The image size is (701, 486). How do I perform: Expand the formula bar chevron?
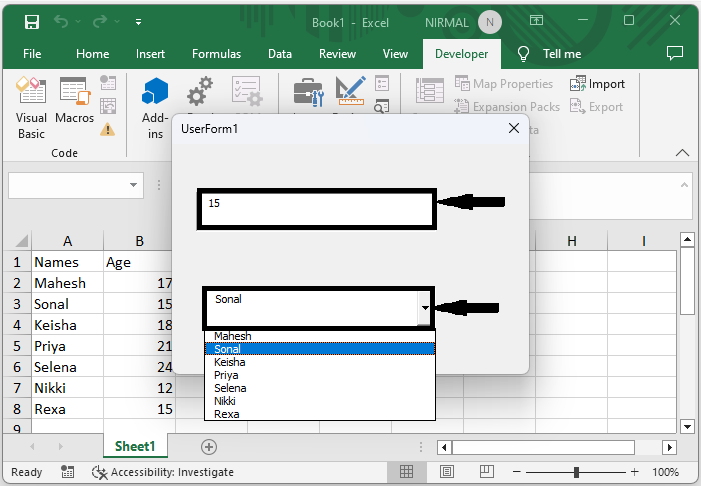(684, 185)
